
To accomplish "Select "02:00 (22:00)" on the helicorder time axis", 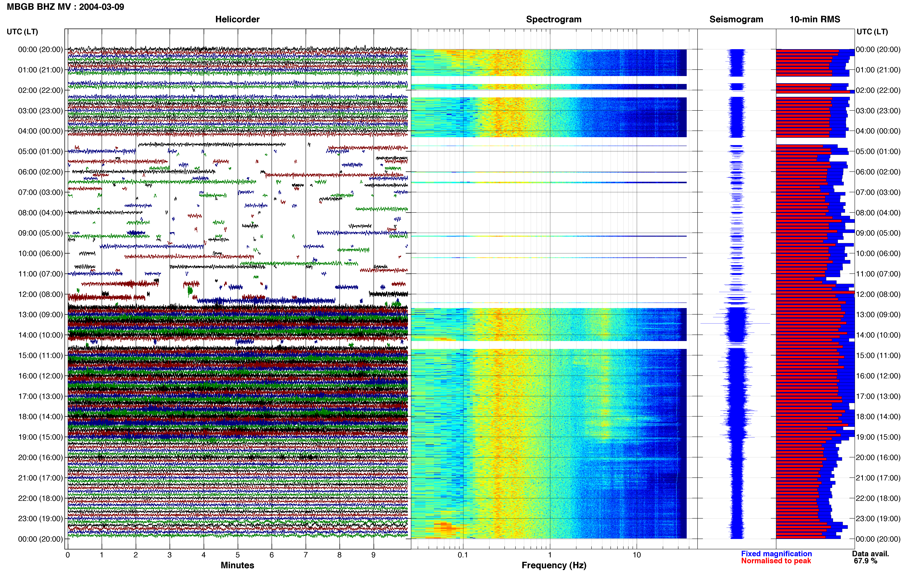I will 41,90.
